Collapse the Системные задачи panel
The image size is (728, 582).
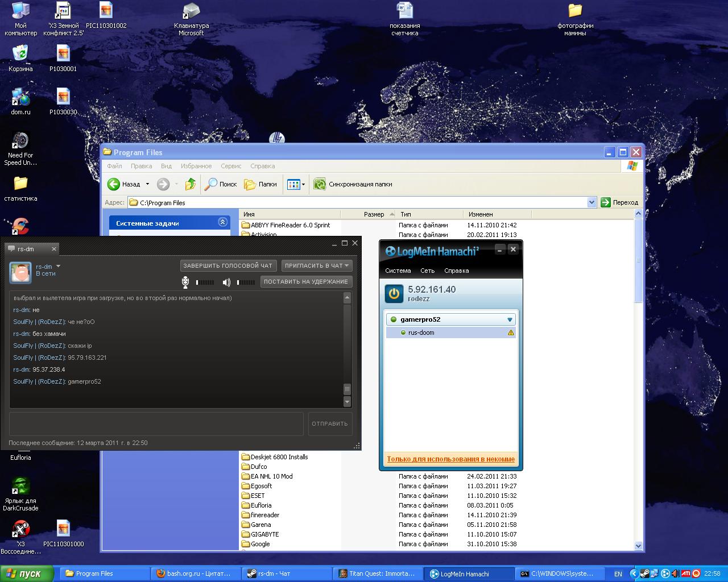(222, 223)
